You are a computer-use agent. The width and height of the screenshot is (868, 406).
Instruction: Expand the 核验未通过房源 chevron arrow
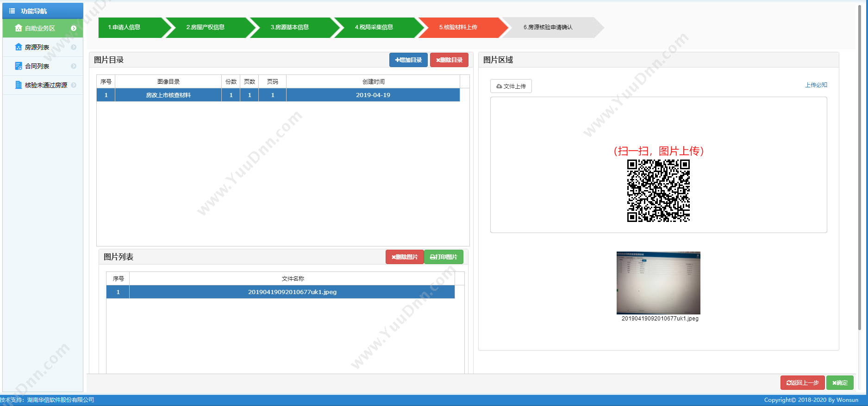74,85
